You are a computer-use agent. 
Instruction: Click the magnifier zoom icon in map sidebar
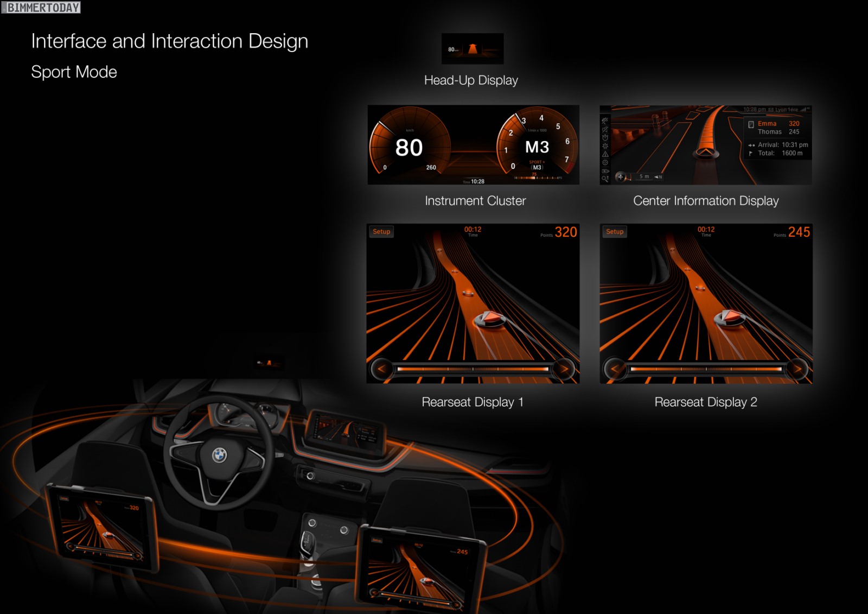[x=605, y=179]
